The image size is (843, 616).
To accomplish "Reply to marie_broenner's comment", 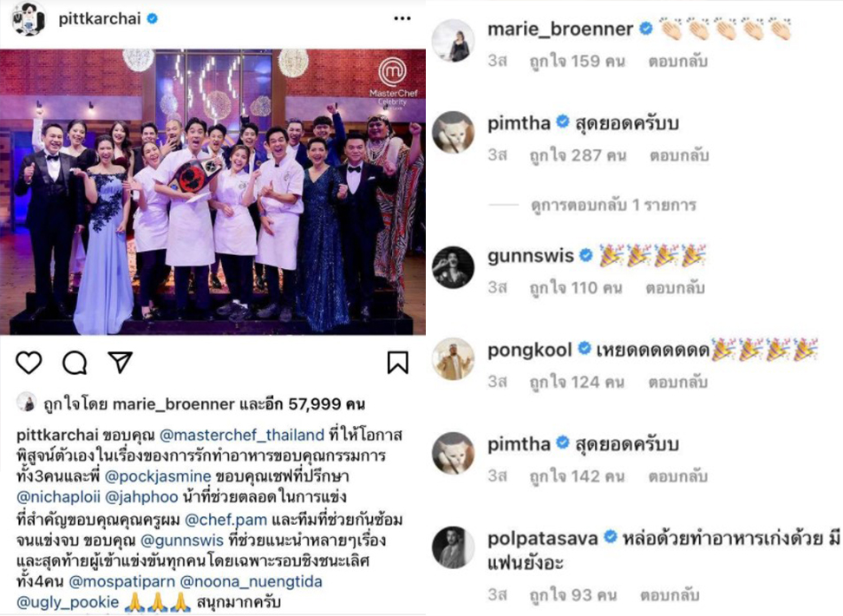I will 677,61.
